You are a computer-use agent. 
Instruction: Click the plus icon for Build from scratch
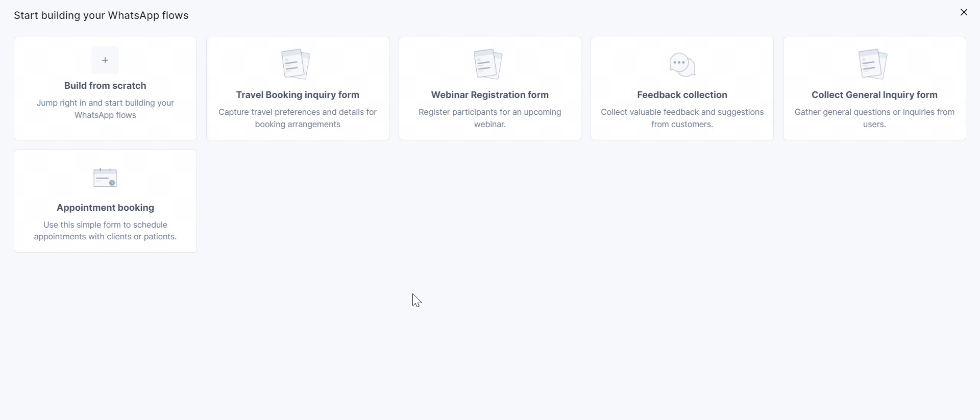[105, 60]
